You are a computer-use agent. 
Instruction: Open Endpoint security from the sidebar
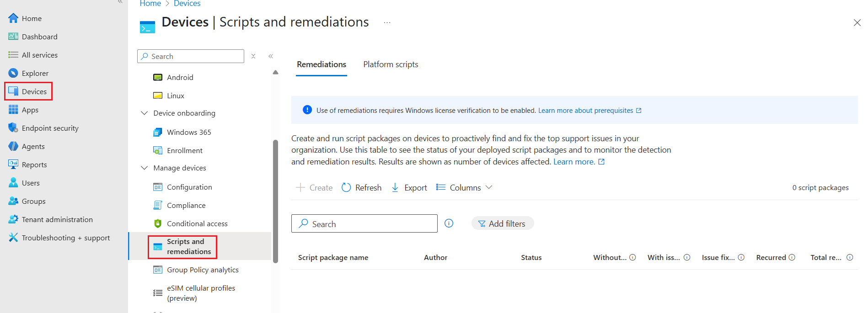[50, 128]
